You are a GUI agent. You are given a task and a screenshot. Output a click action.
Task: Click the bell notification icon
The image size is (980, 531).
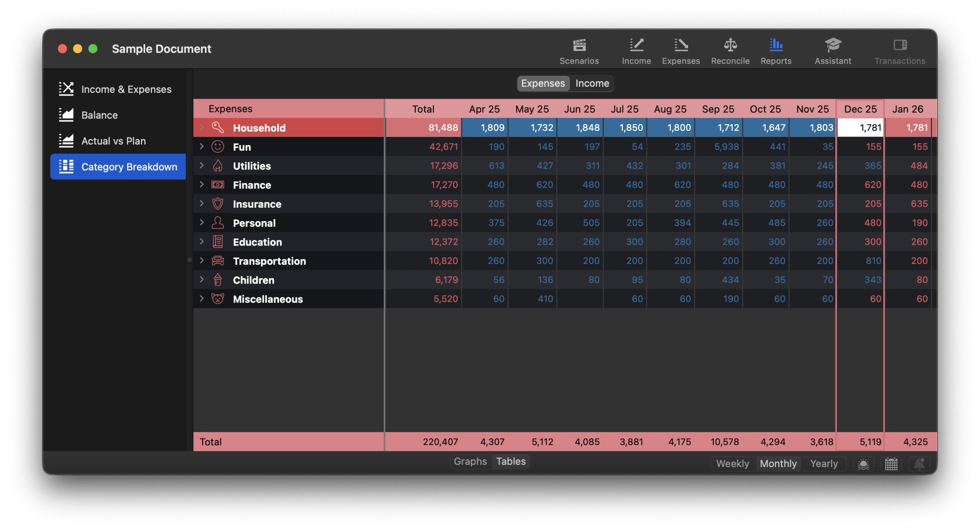pos(919,464)
